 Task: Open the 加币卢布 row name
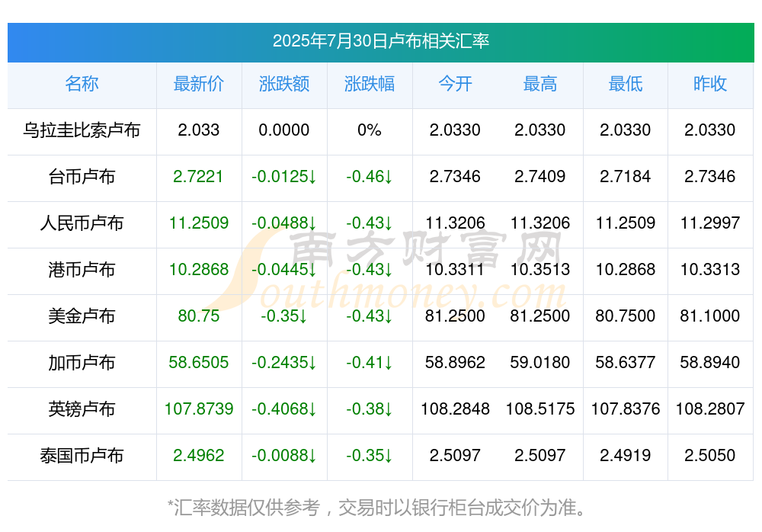coord(82,363)
